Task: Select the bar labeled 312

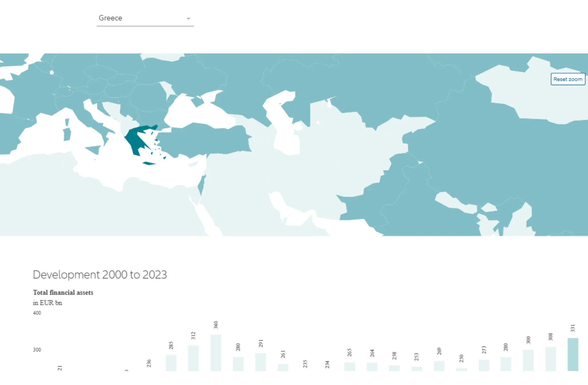Action: click(193, 358)
